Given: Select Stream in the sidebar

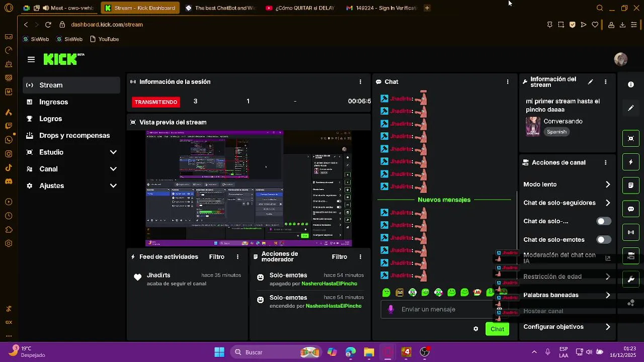Looking at the screenshot, I should [x=71, y=85].
